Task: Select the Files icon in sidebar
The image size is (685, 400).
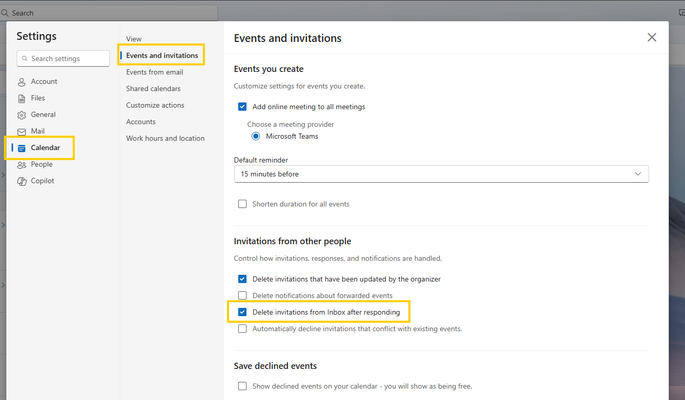Action: 21,98
